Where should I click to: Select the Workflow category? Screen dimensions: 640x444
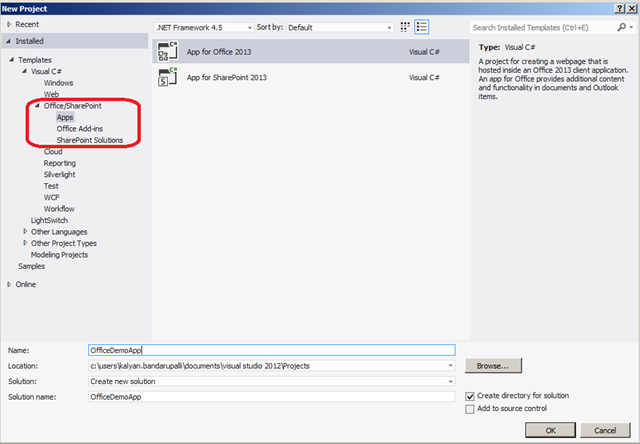59,209
